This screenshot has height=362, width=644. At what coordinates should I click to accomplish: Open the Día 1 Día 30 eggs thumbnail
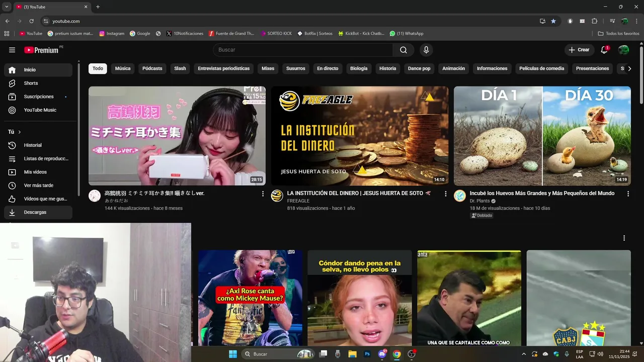[542, 136]
